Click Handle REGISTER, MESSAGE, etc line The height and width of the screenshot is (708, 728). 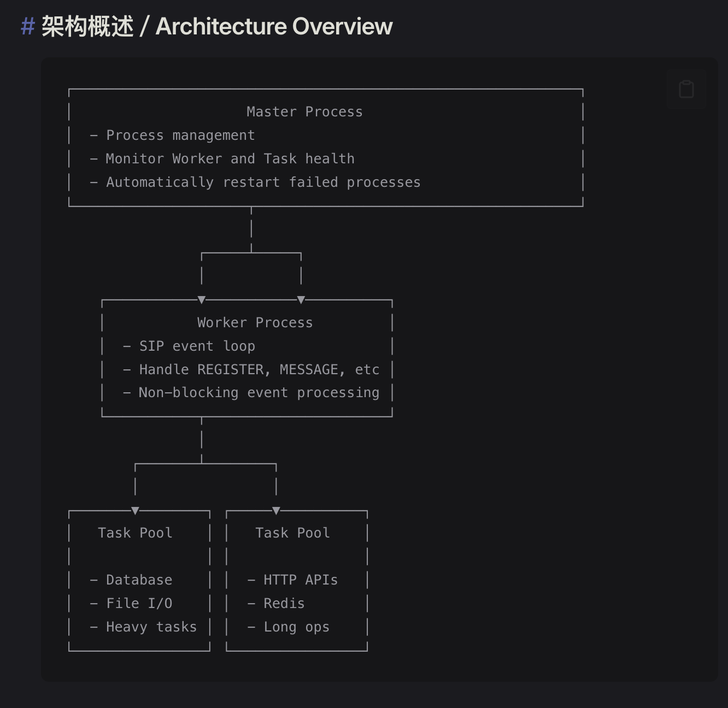259,370
